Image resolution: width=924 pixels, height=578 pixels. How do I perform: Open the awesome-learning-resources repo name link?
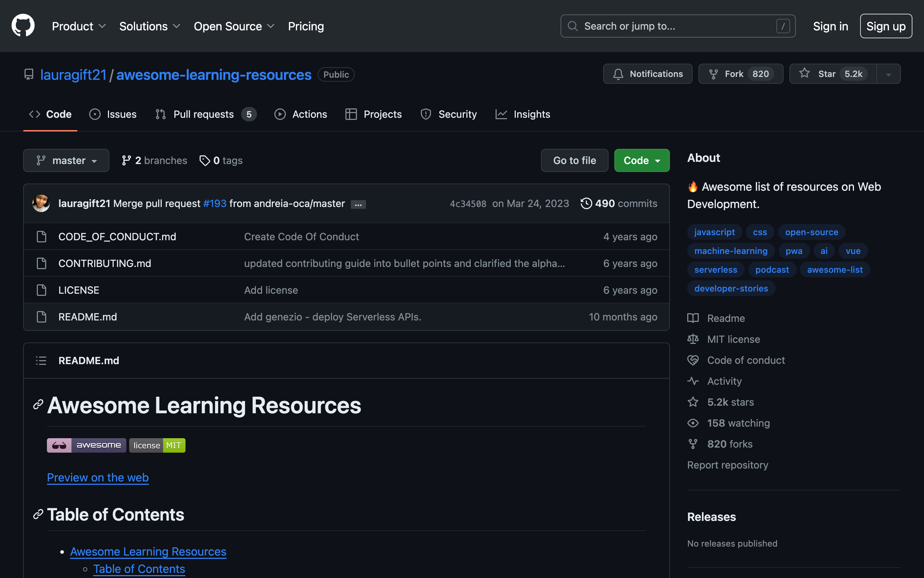pyautogui.click(x=214, y=74)
